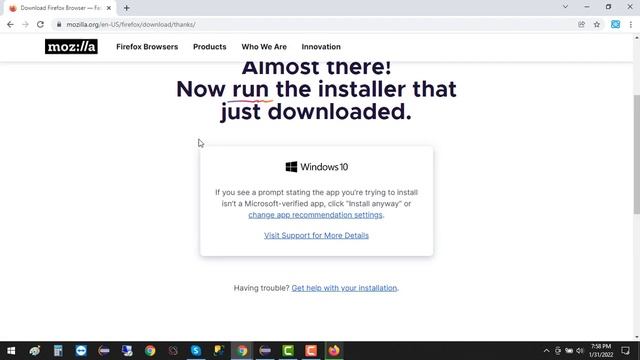Open Visit Support for More Details link
The width and height of the screenshot is (640, 360).
click(316, 236)
